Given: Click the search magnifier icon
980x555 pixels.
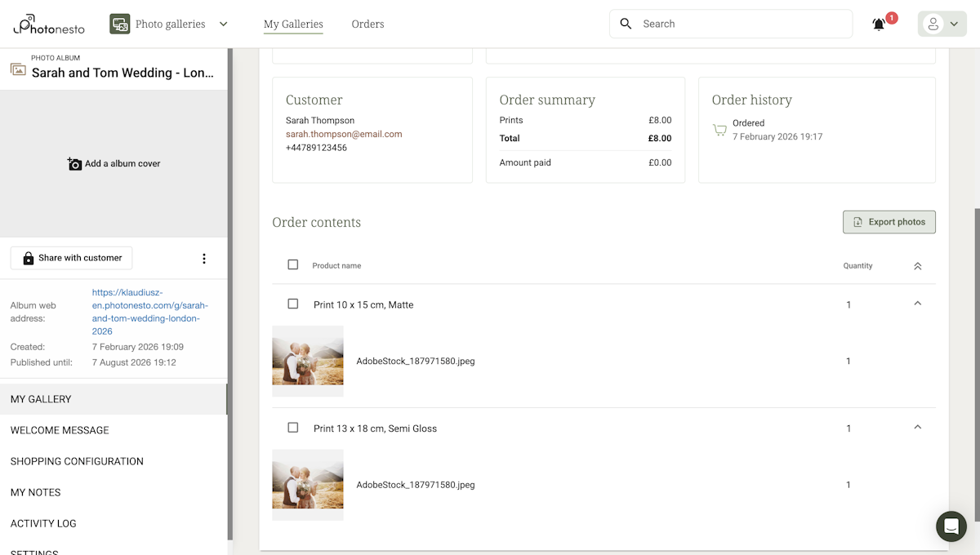Looking at the screenshot, I should (626, 24).
